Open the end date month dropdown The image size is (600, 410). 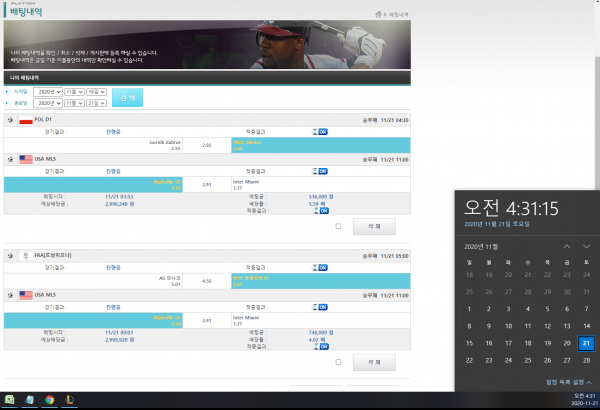74,103
